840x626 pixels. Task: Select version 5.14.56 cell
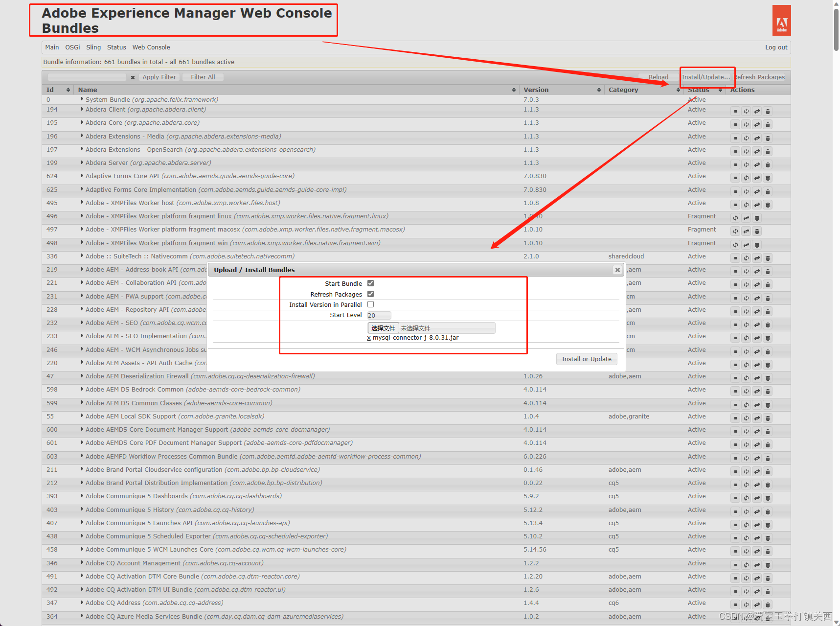tap(535, 550)
